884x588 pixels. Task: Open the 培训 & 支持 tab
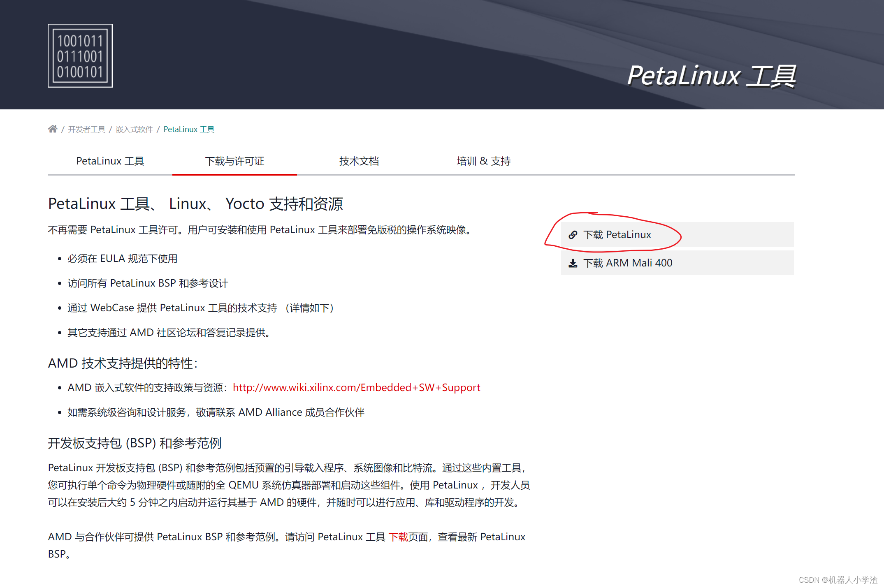tap(483, 161)
